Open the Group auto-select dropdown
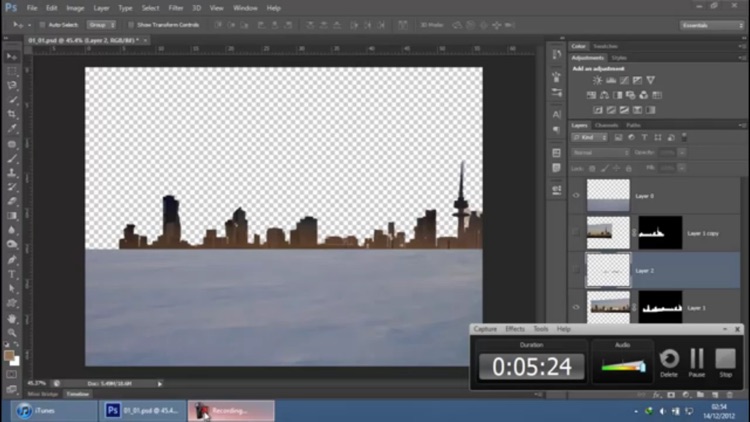The image size is (750, 422). click(101, 25)
